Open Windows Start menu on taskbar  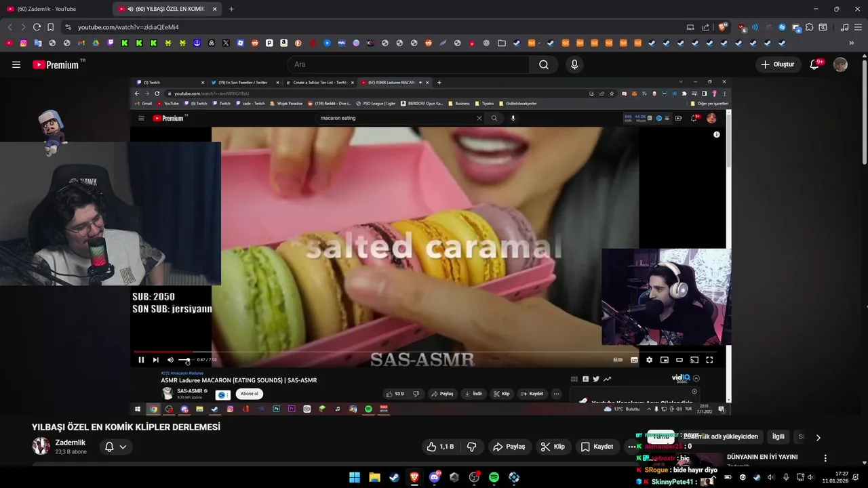click(355, 477)
